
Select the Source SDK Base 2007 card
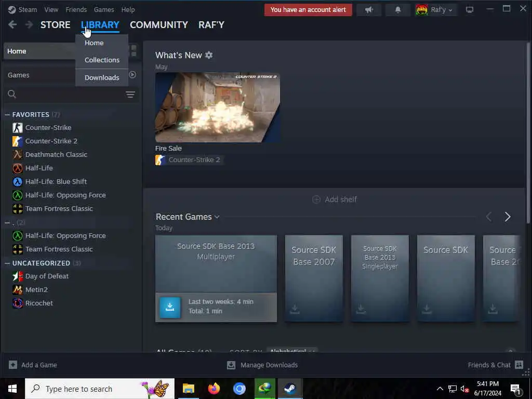[314, 278]
